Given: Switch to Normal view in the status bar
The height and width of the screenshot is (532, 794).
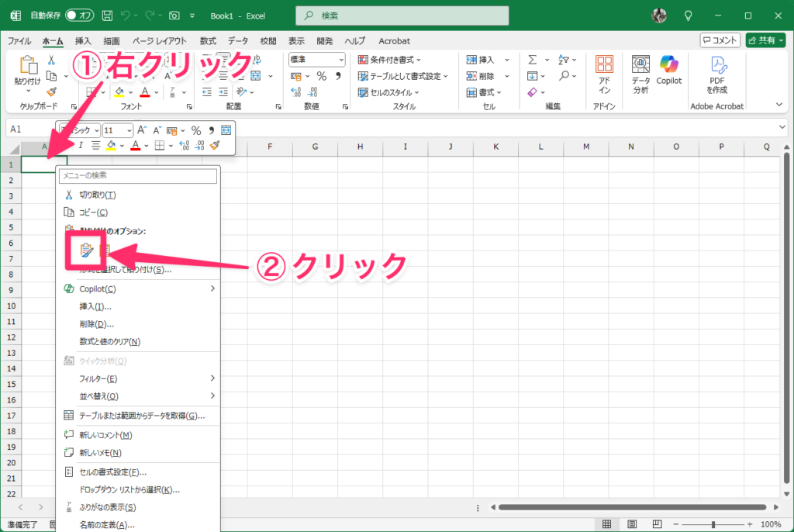Looking at the screenshot, I should 606,524.
